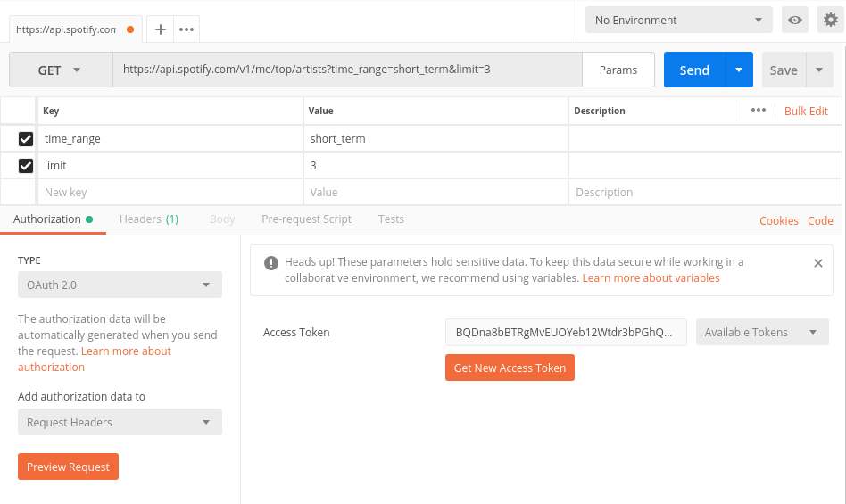This screenshot has width=846, height=504.
Task: Click the limit key cell
Action: 170,166
